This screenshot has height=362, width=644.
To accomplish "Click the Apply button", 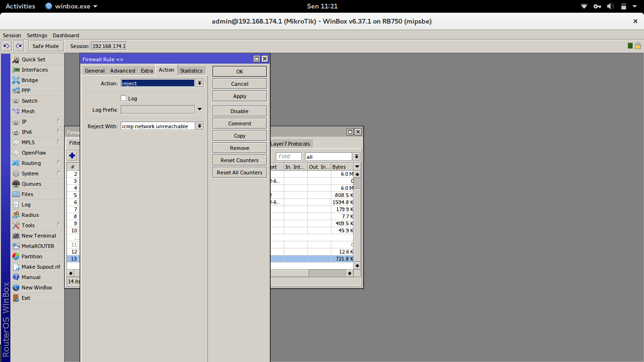I will (x=239, y=96).
